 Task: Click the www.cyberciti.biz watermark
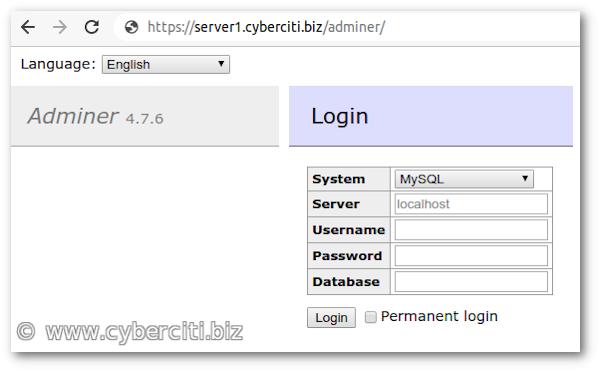click(144, 331)
